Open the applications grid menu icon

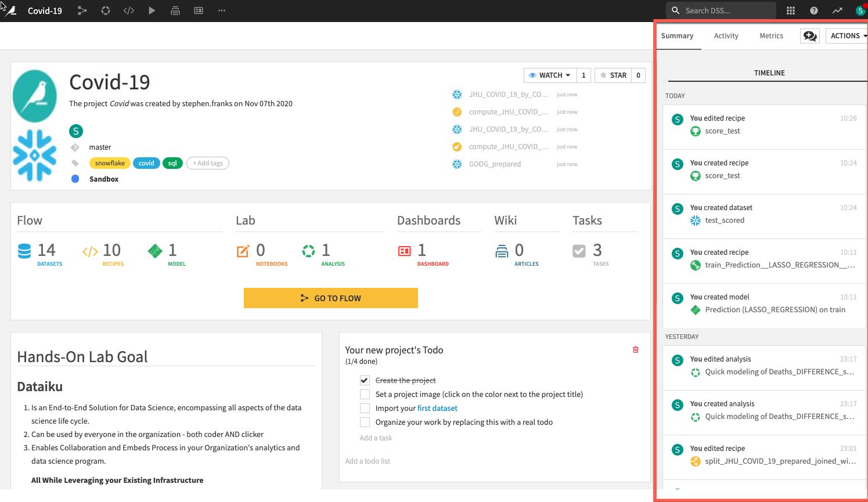[x=790, y=10]
